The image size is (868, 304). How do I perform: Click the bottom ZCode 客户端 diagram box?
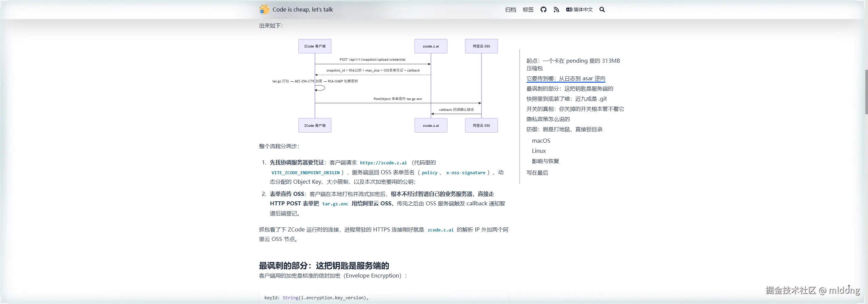315,125
